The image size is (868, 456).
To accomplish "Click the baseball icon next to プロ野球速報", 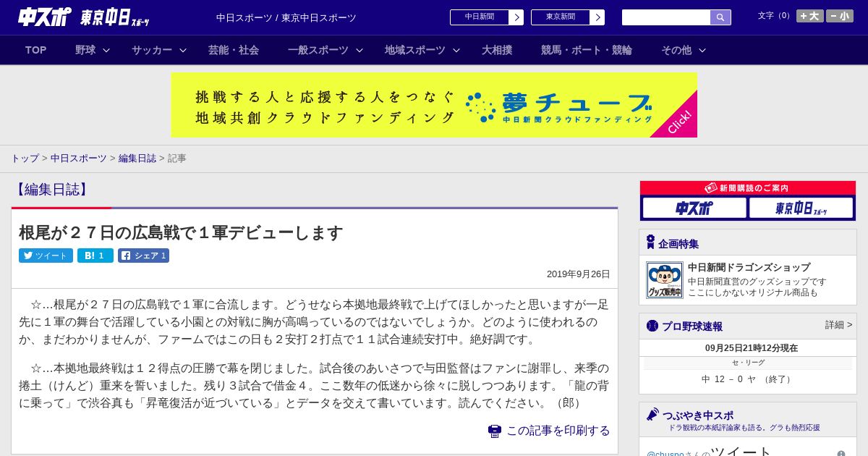I will (x=652, y=326).
